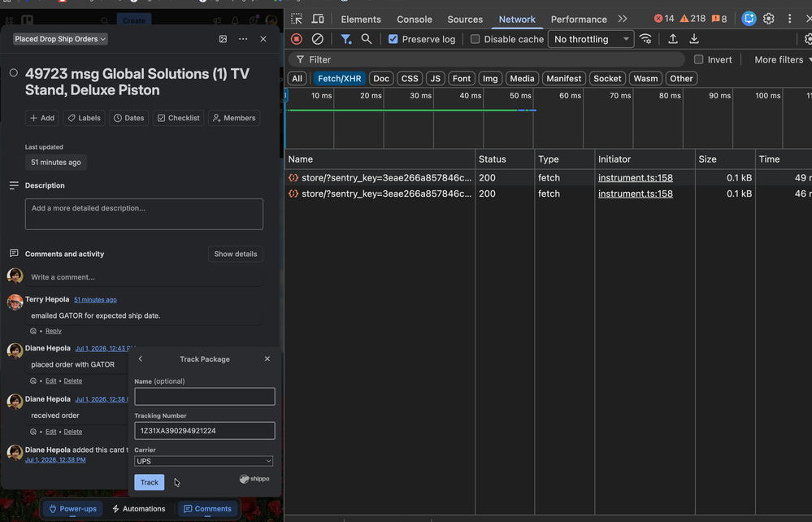This screenshot has width=812, height=522.
Task: Check the Invert filter checkbox
Action: 698,59
